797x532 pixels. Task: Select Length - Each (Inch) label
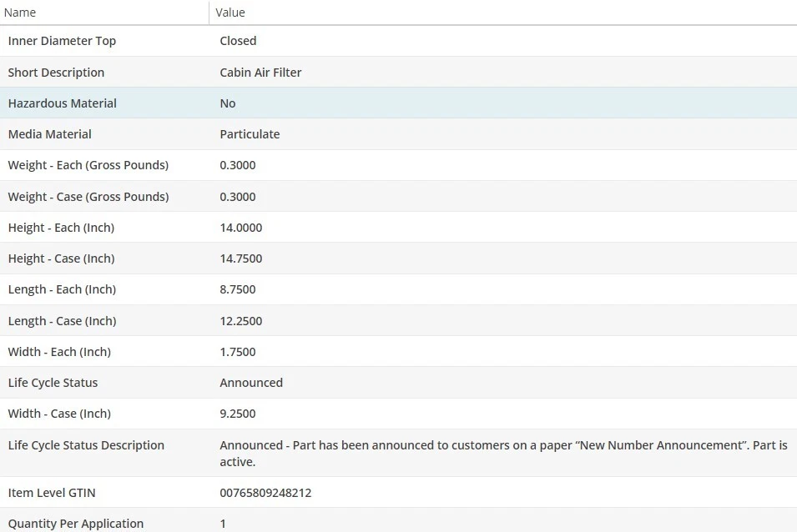62,290
